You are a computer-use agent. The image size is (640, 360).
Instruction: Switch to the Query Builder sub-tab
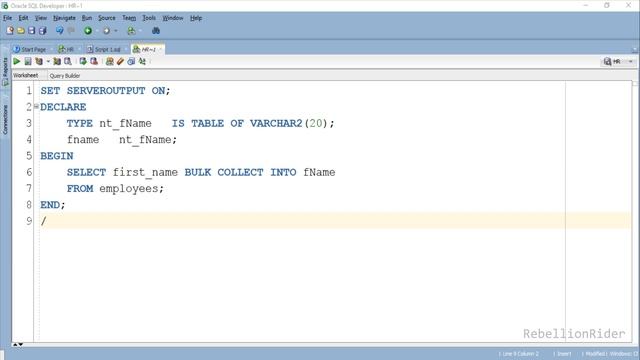(x=64, y=76)
